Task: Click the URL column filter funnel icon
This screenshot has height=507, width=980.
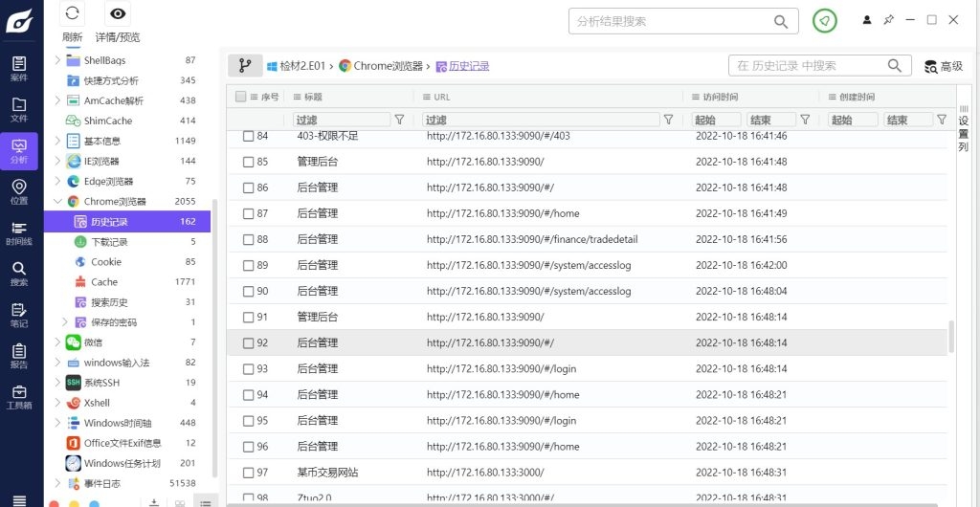Action: point(668,120)
